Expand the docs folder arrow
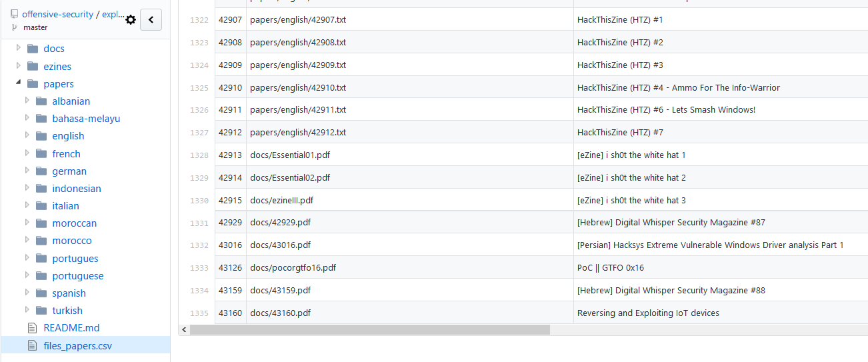Viewport: 868px width, 362px height. click(19, 48)
